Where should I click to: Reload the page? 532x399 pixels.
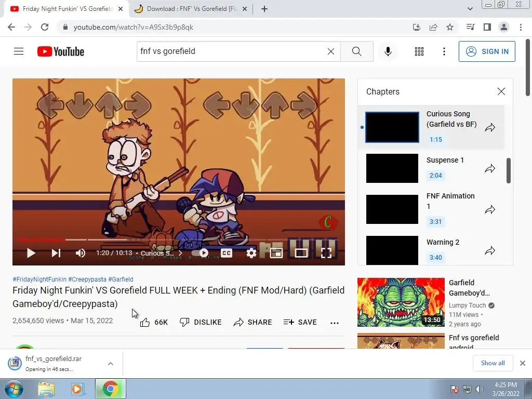click(45, 27)
